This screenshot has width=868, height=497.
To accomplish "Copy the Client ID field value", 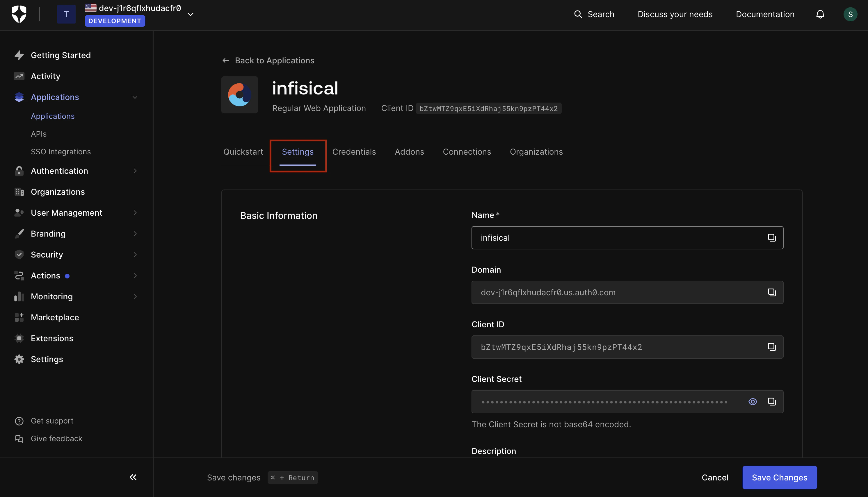I will click(x=771, y=347).
